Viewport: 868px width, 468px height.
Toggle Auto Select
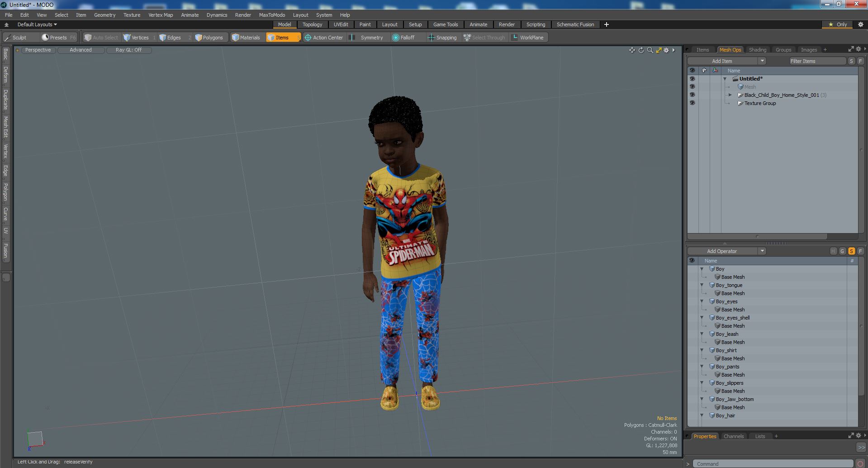coord(101,38)
